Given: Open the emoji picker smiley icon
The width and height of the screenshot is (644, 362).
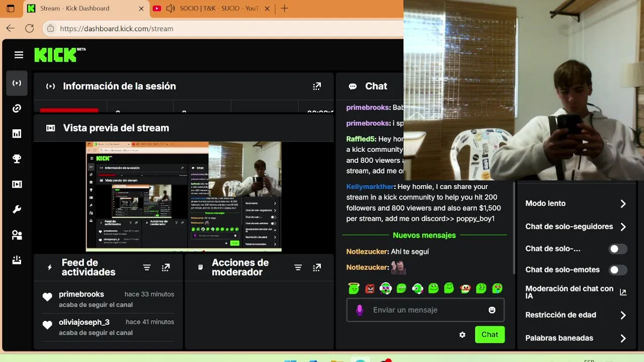Looking at the screenshot, I should (492, 310).
